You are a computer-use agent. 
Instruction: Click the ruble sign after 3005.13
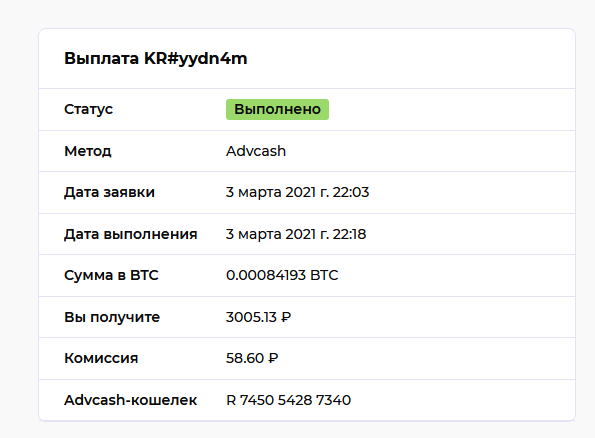coord(286,317)
